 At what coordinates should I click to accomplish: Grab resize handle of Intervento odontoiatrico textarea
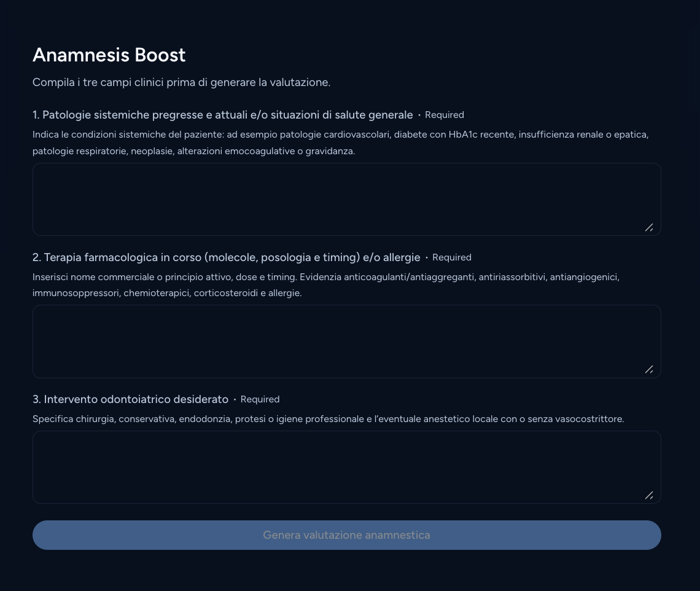pyautogui.click(x=649, y=495)
